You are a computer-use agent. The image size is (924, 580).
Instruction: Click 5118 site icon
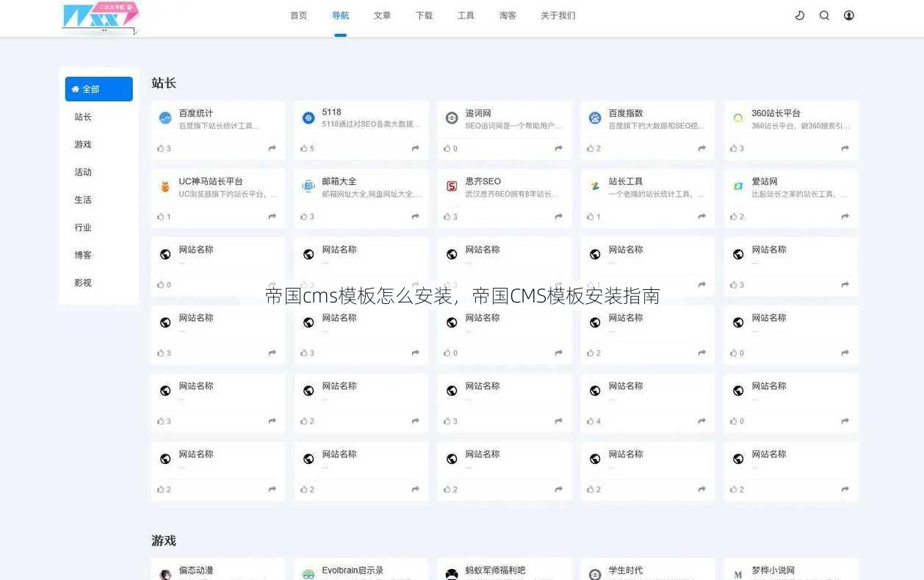[x=308, y=118]
